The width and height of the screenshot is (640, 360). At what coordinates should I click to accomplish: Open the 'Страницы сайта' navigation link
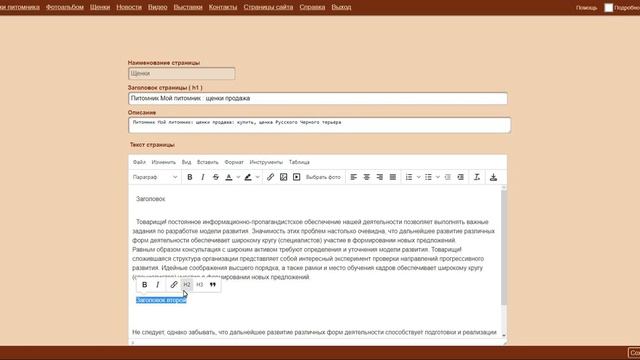268,7
